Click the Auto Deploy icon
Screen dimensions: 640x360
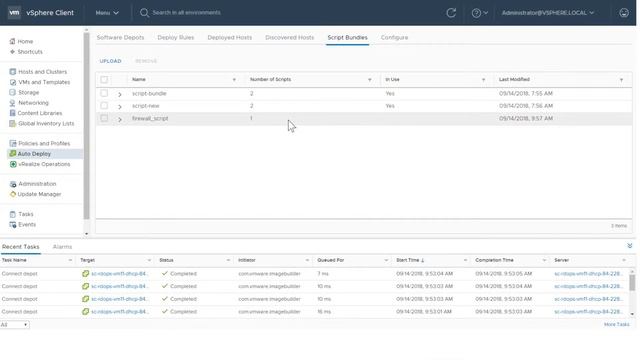pyautogui.click(x=13, y=153)
